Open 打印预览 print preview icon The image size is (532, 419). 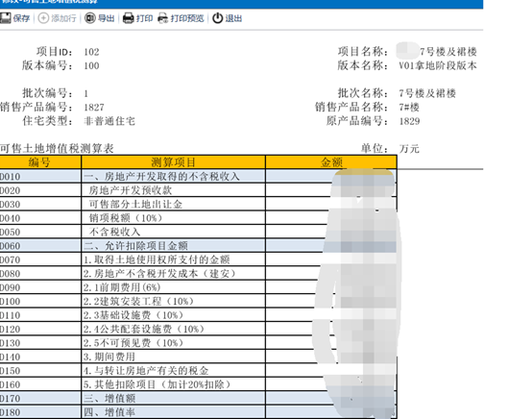coord(163,18)
